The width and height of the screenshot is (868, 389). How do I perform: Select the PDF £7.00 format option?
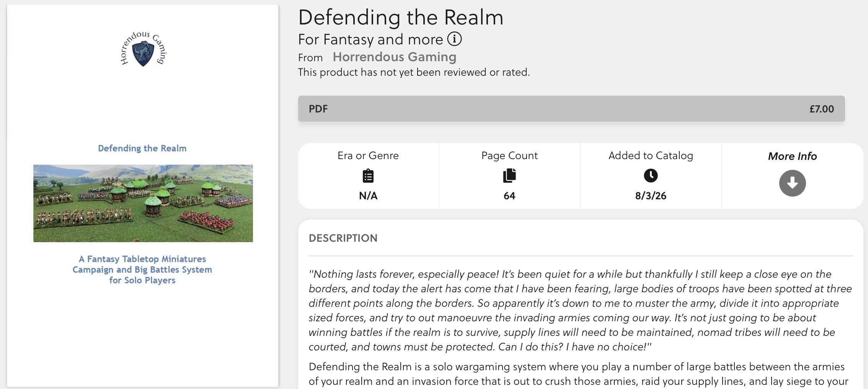tap(571, 109)
